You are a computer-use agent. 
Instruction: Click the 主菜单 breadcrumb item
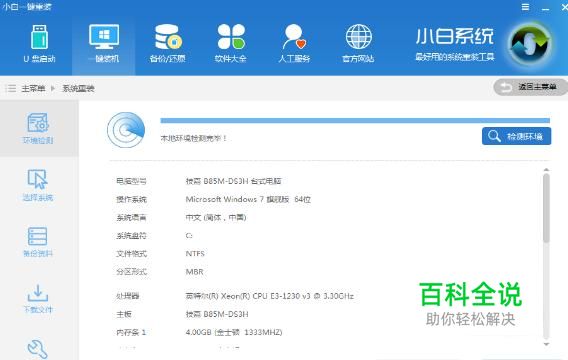click(33, 88)
